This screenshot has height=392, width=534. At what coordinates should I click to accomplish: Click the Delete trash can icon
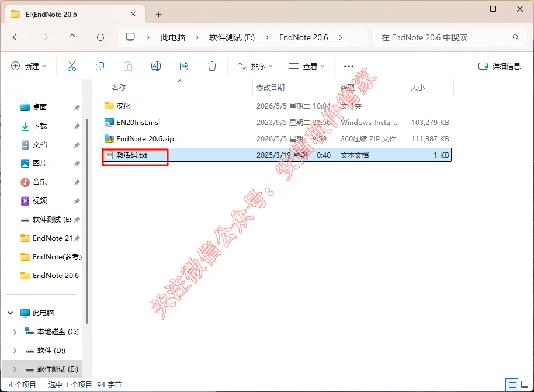[x=212, y=66]
